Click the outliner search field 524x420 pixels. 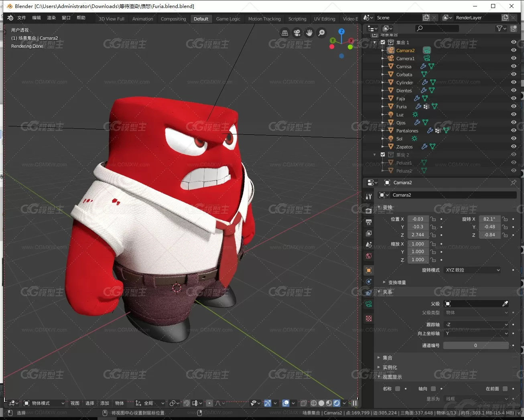[437, 28]
